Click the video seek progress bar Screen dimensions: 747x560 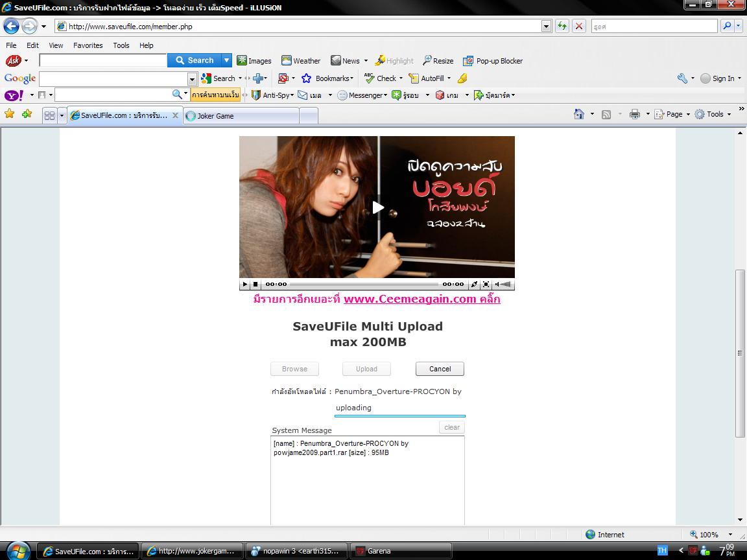click(x=364, y=285)
